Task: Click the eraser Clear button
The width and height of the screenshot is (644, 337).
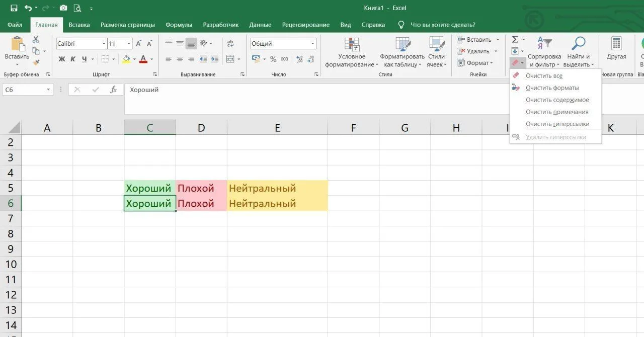Action: click(x=515, y=63)
